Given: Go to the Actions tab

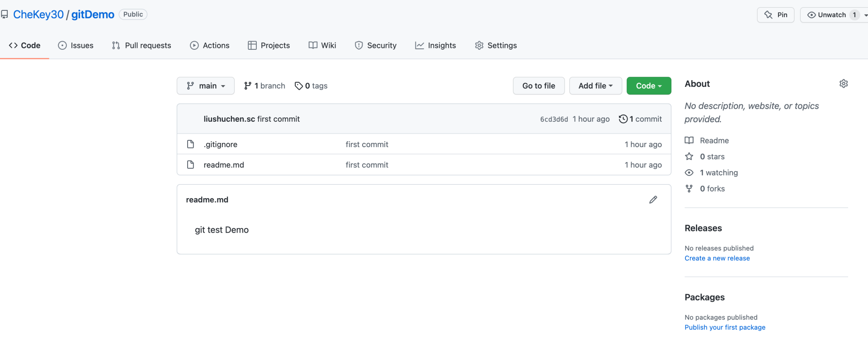Looking at the screenshot, I should [210, 45].
